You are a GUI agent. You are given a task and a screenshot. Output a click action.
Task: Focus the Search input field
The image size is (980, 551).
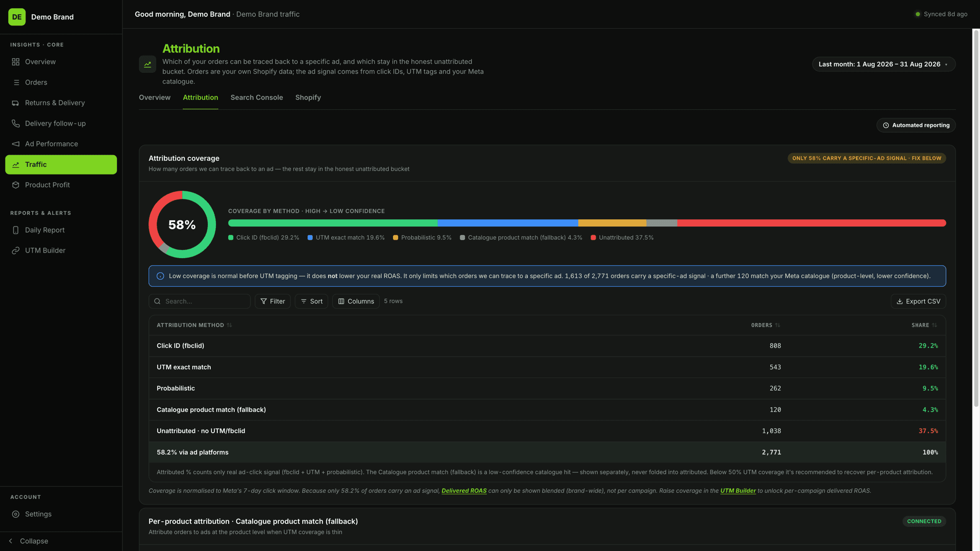coord(200,302)
